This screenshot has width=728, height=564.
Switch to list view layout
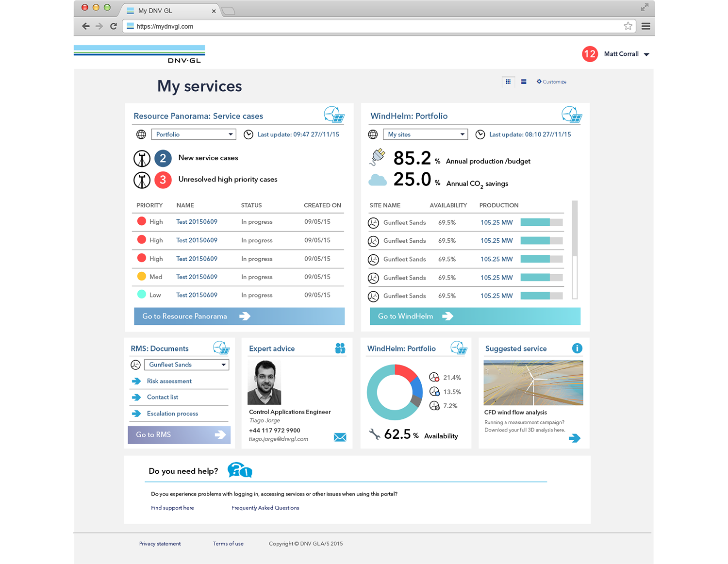point(524,82)
